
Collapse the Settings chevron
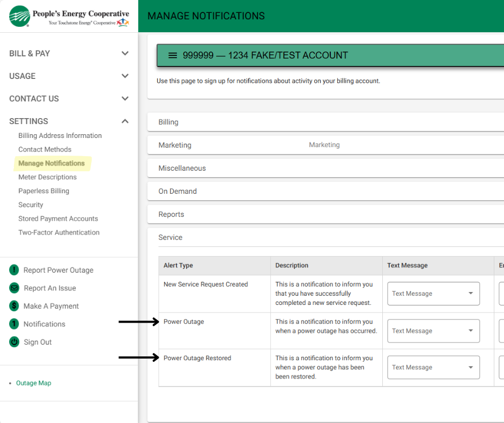coord(125,121)
